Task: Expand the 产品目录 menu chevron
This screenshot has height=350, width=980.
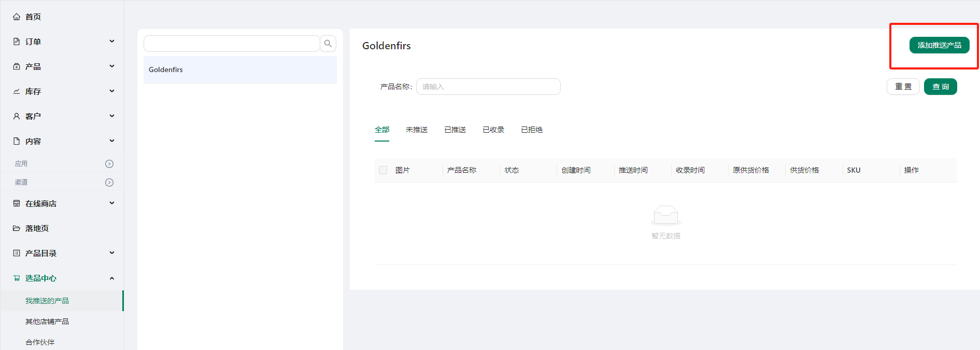Action: 112,253
